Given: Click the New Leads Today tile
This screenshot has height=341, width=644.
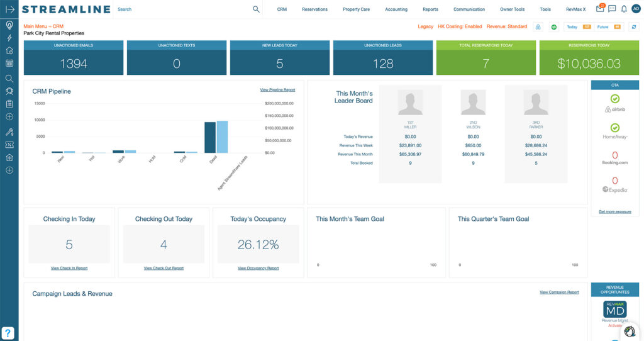Looking at the screenshot, I should (x=280, y=57).
